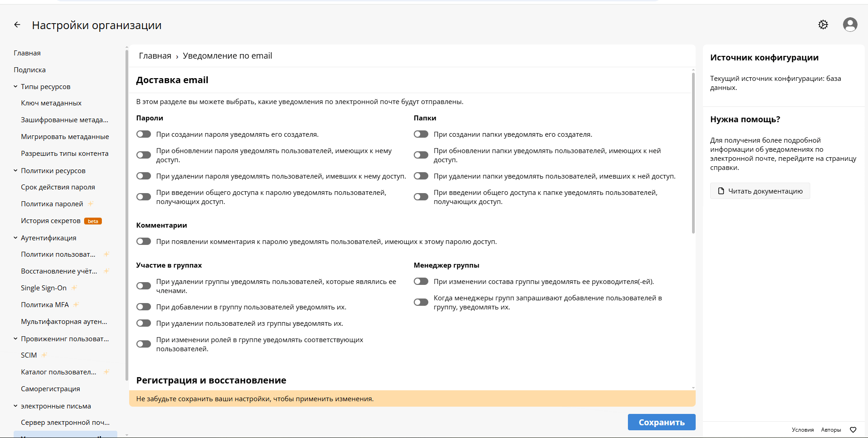Click the heart icon in footer
Screen dimensions: 868x438
click(x=853, y=430)
